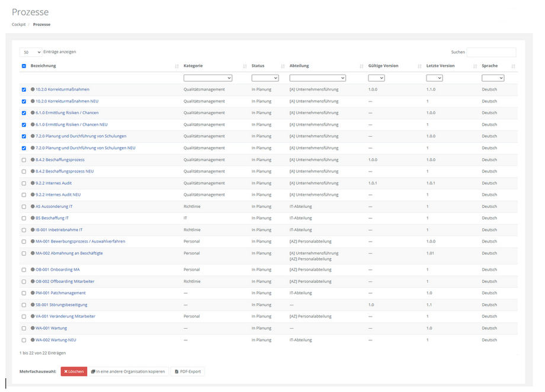Click the red Löschen button

pos(73,371)
